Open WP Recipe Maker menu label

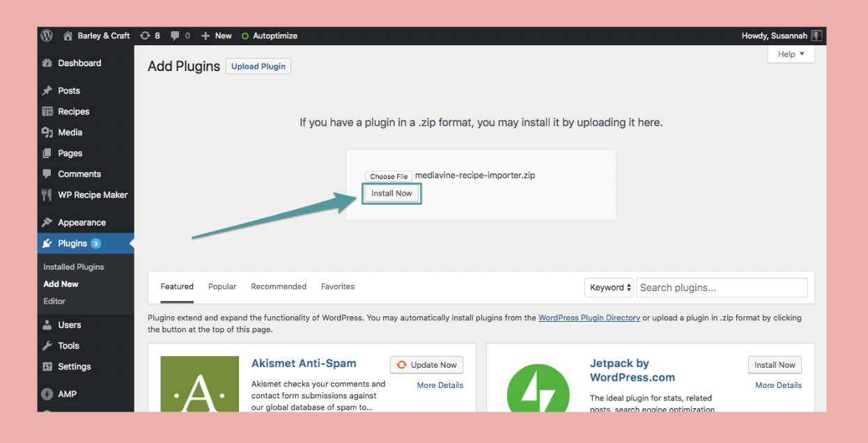93,195
